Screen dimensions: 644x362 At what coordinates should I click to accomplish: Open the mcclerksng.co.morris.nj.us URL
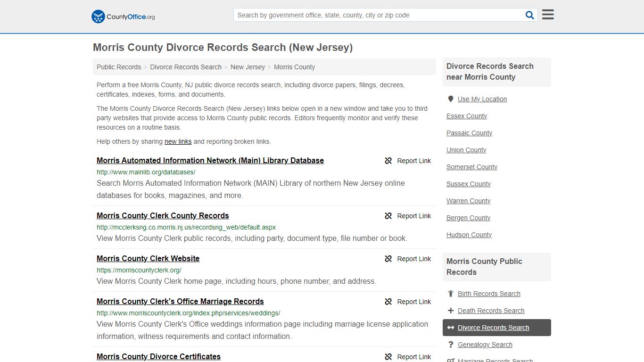point(186,227)
